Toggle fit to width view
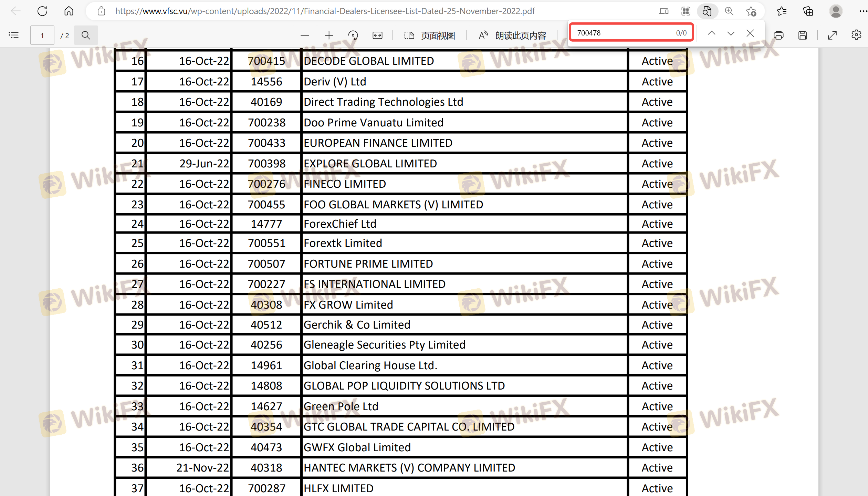This screenshot has width=868, height=496. coord(377,35)
